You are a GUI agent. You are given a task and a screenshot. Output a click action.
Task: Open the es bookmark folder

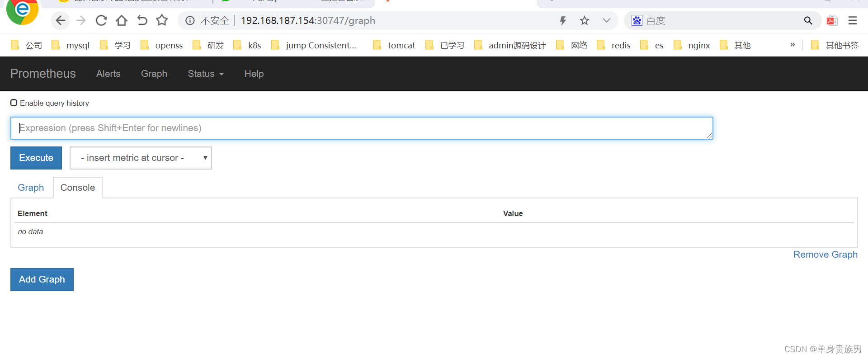(x=652, y=45)
